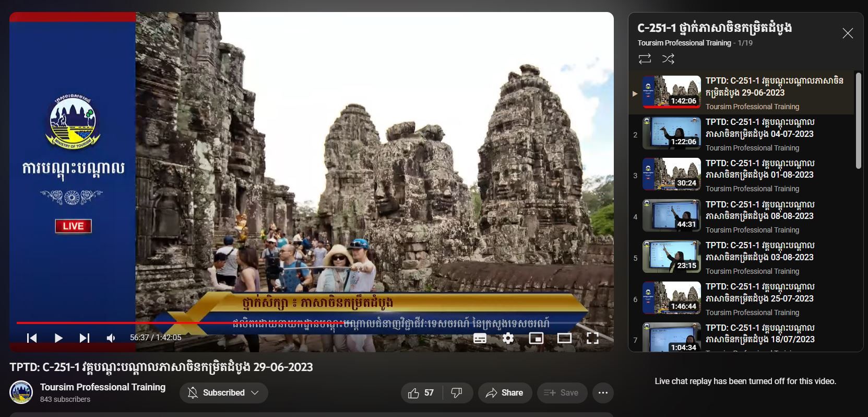Open playlist video dated 25-07-2023
Image resolution: width=868 pixels, height=417 pixels.
741,298
